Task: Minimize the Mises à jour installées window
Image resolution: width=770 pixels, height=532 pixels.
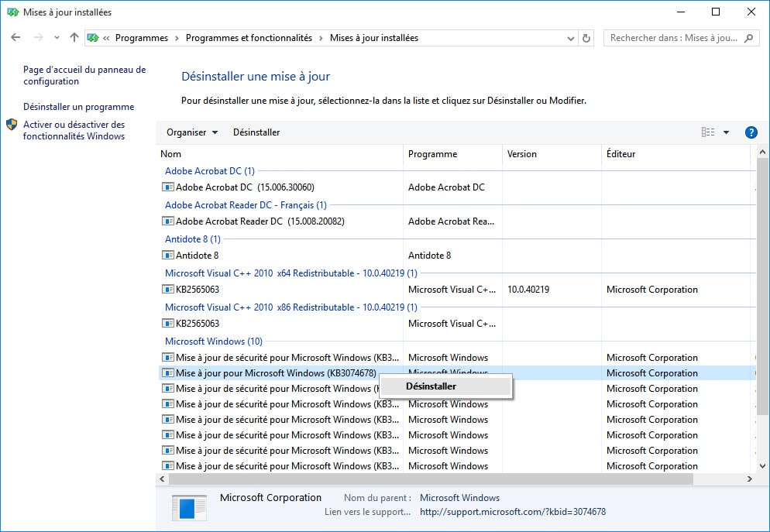Action: tap(681, 12)
